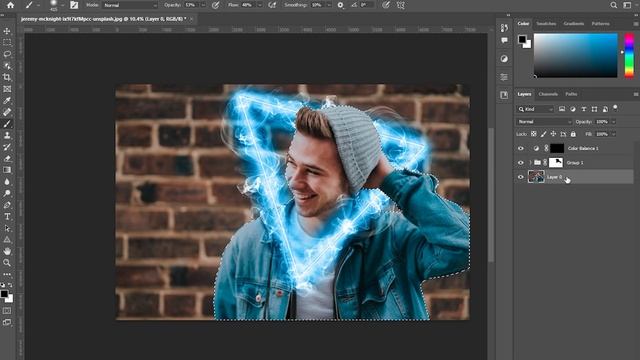Toggle Quick Mask mode
The width and height of the screenshot is (640, 360).
[7, 311]
